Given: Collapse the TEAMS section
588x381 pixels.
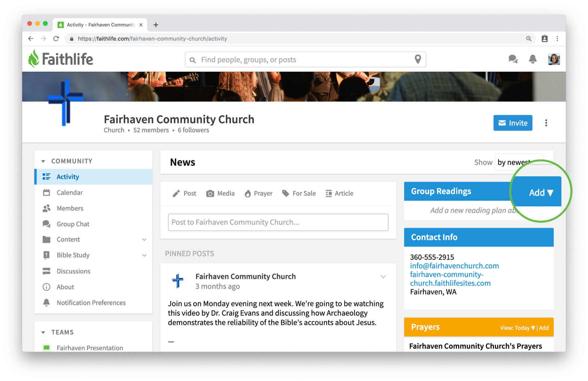Looking at the screenshot, I should click(43, 332).
